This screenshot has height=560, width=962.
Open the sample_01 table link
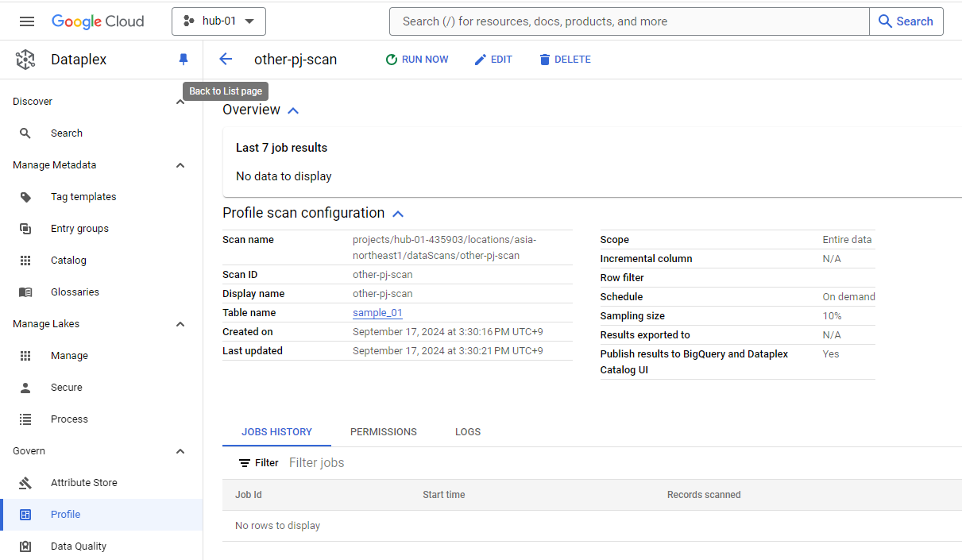pyautogui.click(x=377, y=313)
